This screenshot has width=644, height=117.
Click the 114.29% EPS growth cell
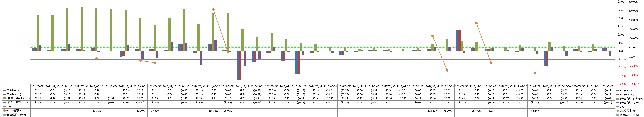432,111
